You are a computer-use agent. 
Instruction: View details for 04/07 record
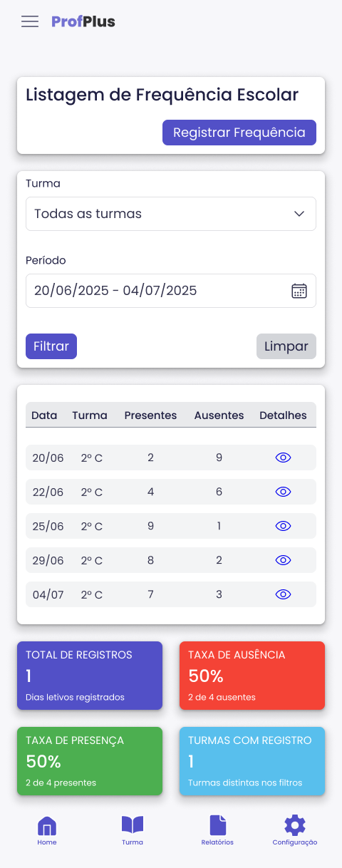pyautogui.click(x=284, y=594)
